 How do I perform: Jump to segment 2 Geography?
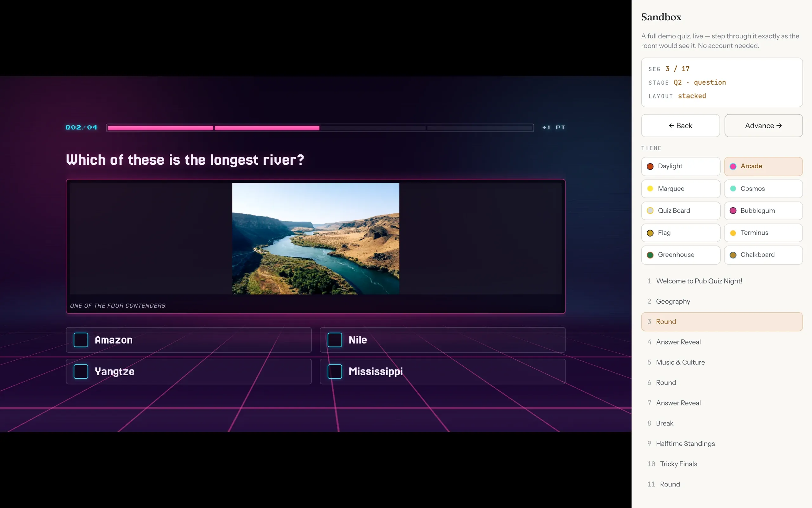point(722,301)
